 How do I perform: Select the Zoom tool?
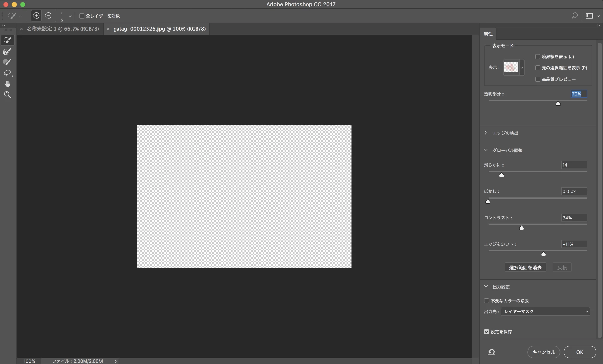click(7, 95)
